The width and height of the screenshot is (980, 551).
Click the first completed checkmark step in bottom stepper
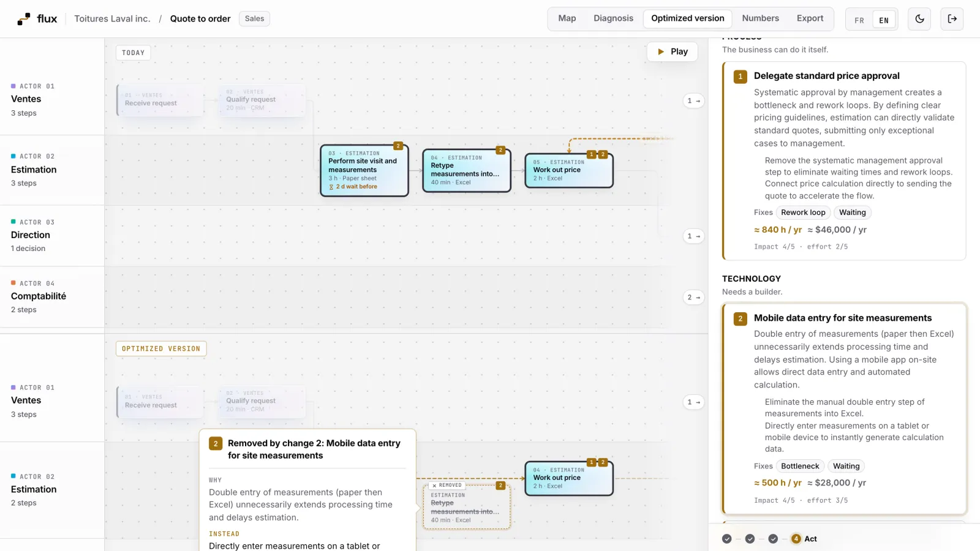tap(727, 539)
